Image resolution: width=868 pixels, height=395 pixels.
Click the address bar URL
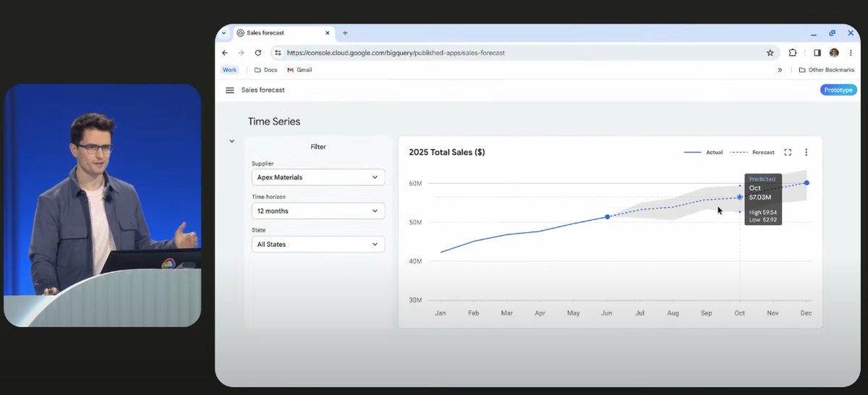click(396, 53)
